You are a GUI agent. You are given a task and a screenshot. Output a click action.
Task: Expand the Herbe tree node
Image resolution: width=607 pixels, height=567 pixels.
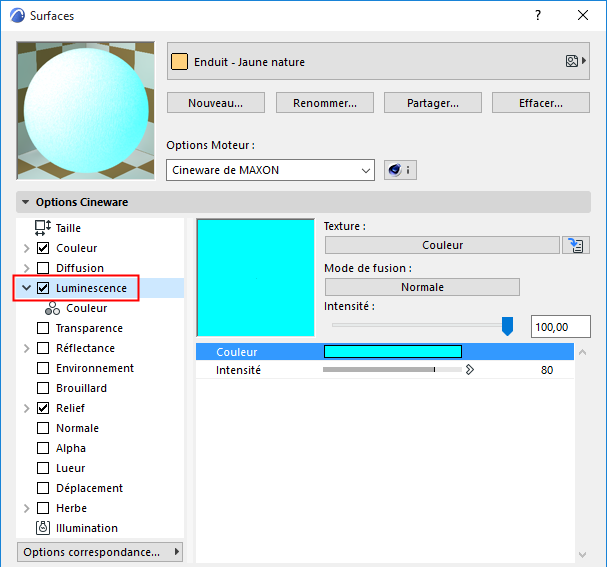(26, 508)
